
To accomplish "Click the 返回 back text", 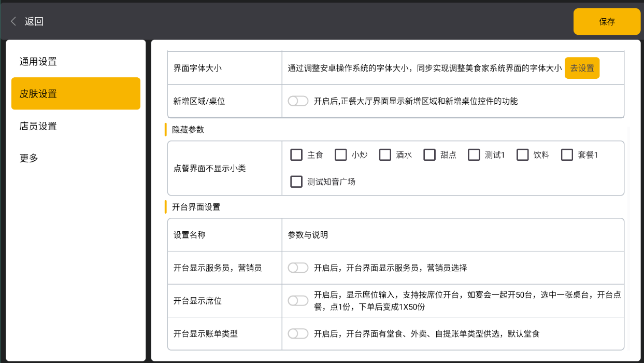I will (x=34, y=21).
